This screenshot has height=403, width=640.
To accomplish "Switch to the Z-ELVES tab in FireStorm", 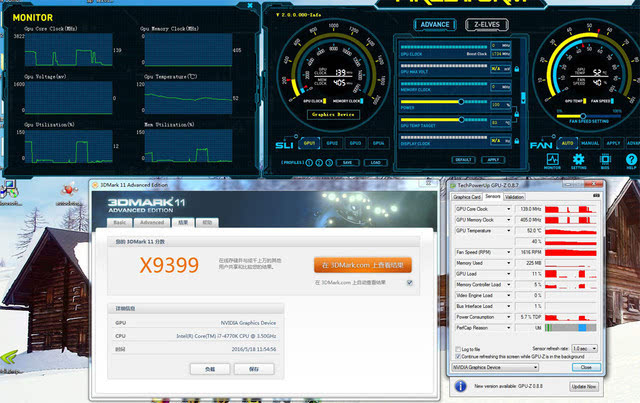I will coord(487,24).
